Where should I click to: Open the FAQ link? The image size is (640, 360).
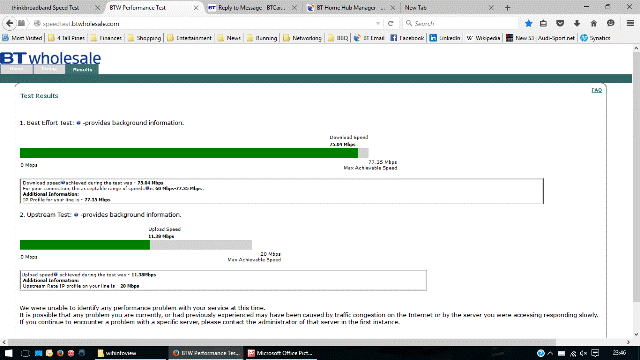tap(596, 90)
